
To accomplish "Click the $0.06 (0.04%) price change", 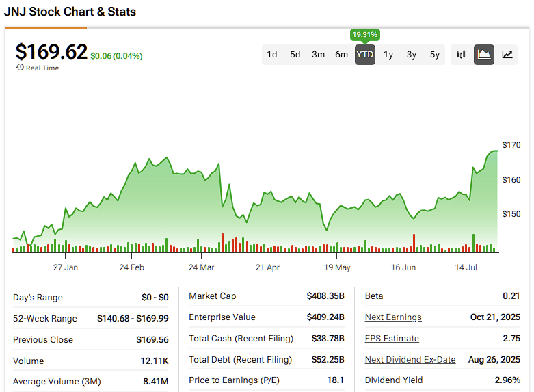I will coord(116,56).
